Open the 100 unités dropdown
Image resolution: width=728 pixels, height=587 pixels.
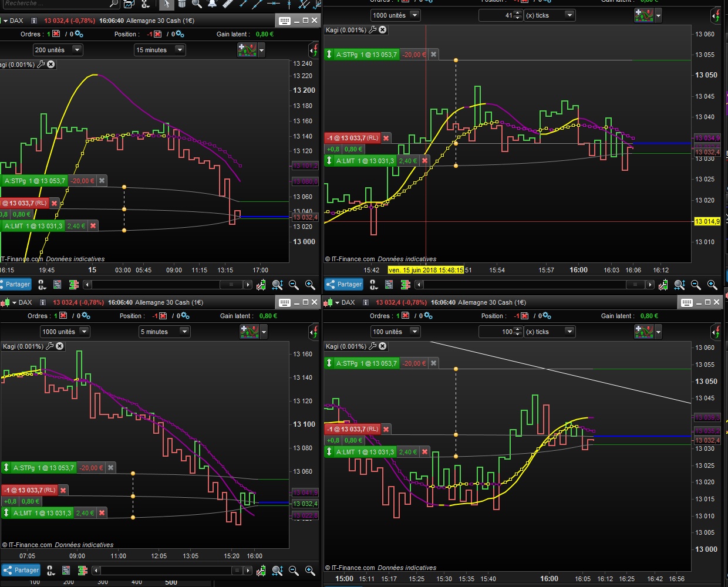395,332
